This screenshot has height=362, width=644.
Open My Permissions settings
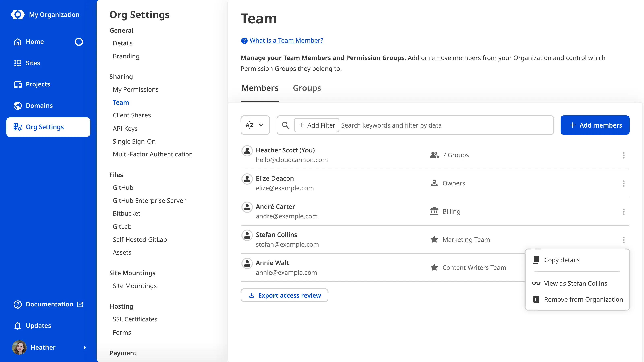(x=135, y=89)
